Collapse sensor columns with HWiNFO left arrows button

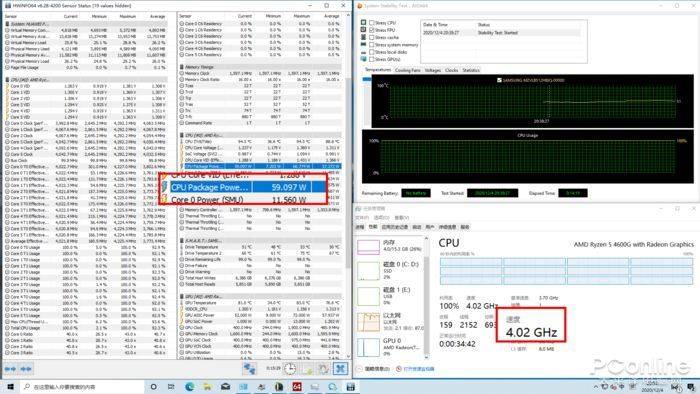[x=10, y=369]
